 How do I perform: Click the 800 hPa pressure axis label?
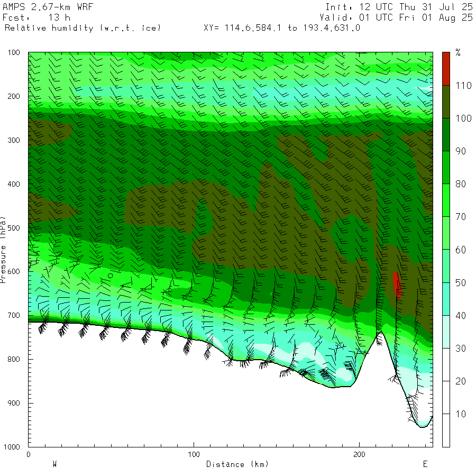14,359
